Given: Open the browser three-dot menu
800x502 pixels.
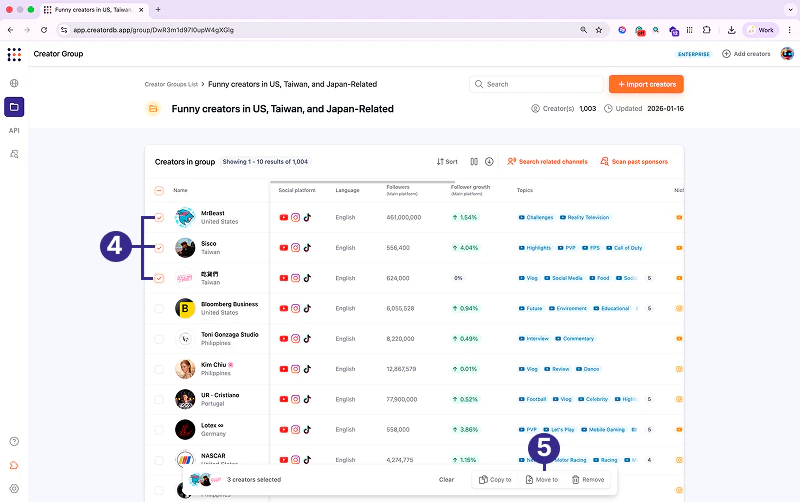Looking at the screenshot, I should point(789,30).
